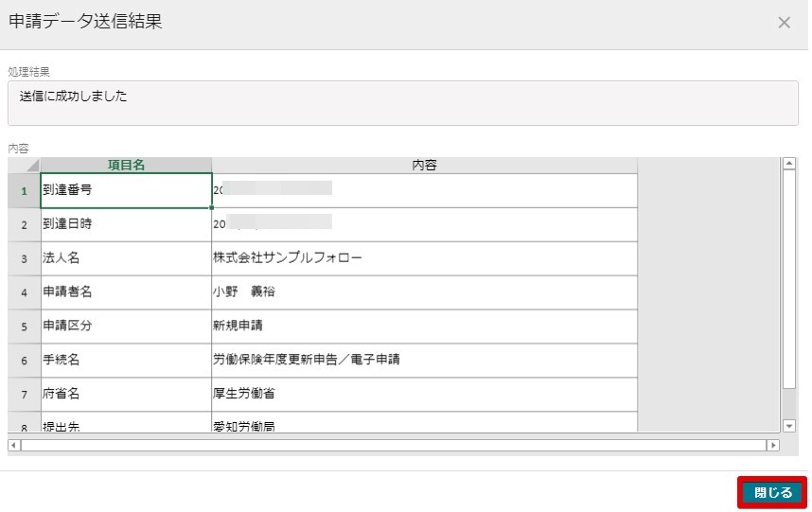Click the 処理結果 message text field
The width and height of the screenshot is (812, 512).
(403, 103)
